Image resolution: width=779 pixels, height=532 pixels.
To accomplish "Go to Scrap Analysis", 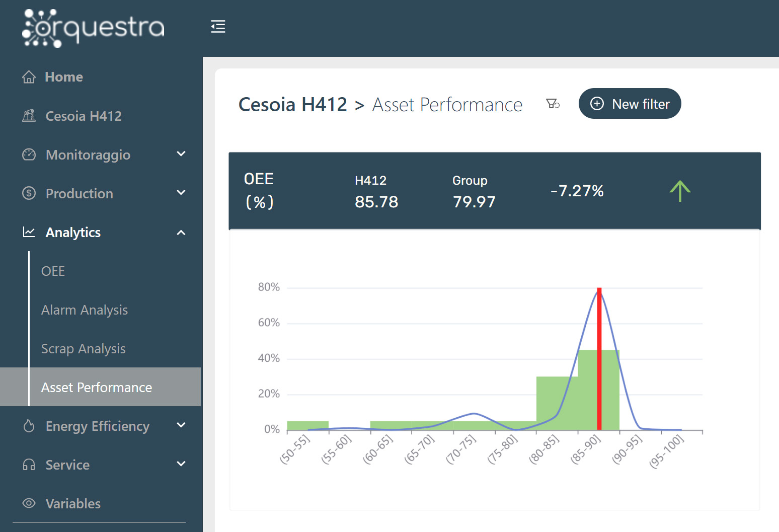I will (x=84, y=349).
